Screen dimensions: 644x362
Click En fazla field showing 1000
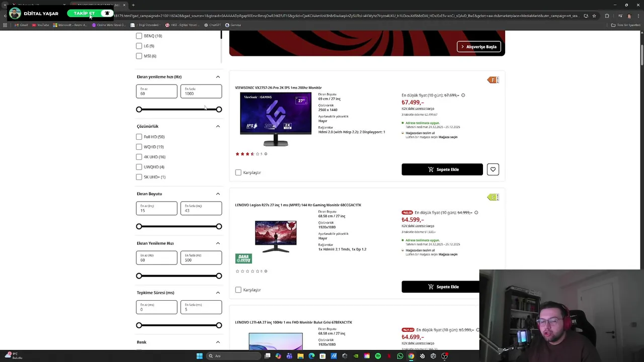coord(201,91)
